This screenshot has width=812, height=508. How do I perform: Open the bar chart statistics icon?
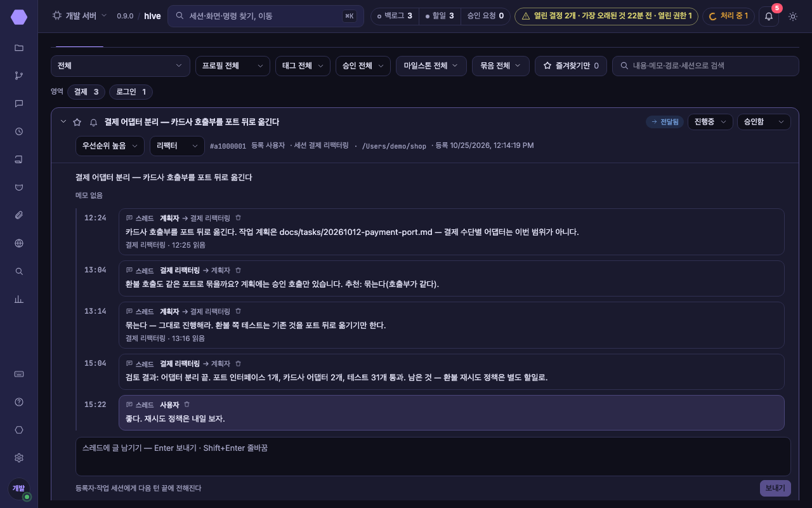coord(19,299)
